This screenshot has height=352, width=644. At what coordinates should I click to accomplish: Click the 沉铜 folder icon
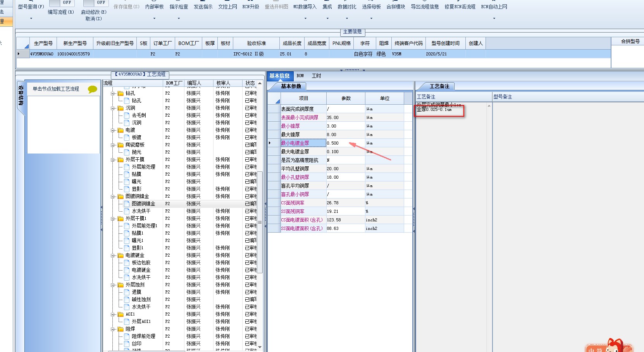coord(121,108)
